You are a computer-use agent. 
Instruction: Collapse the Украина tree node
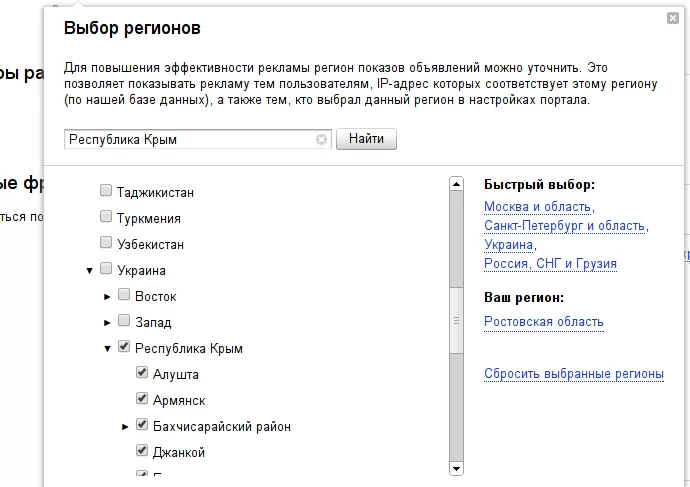click(89, 270)
